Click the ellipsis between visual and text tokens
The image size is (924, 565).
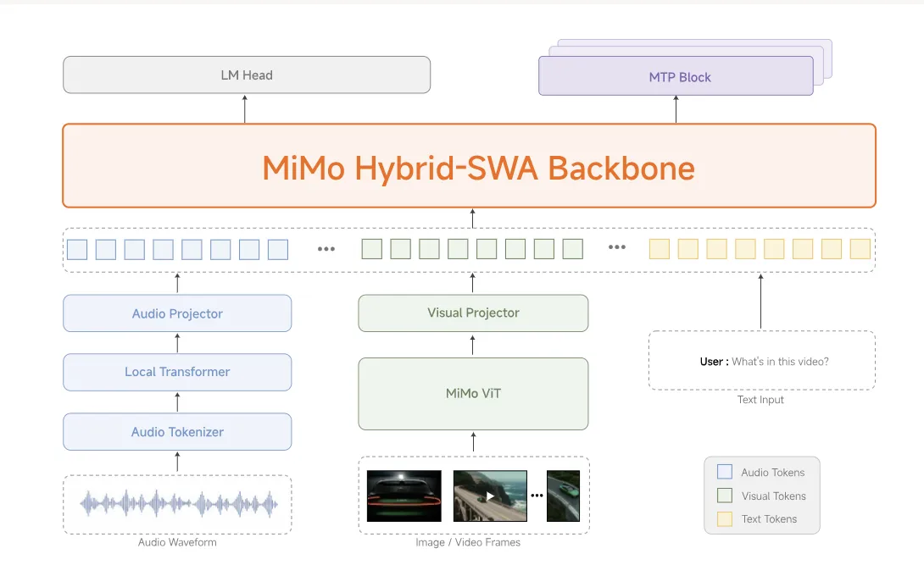617,248
